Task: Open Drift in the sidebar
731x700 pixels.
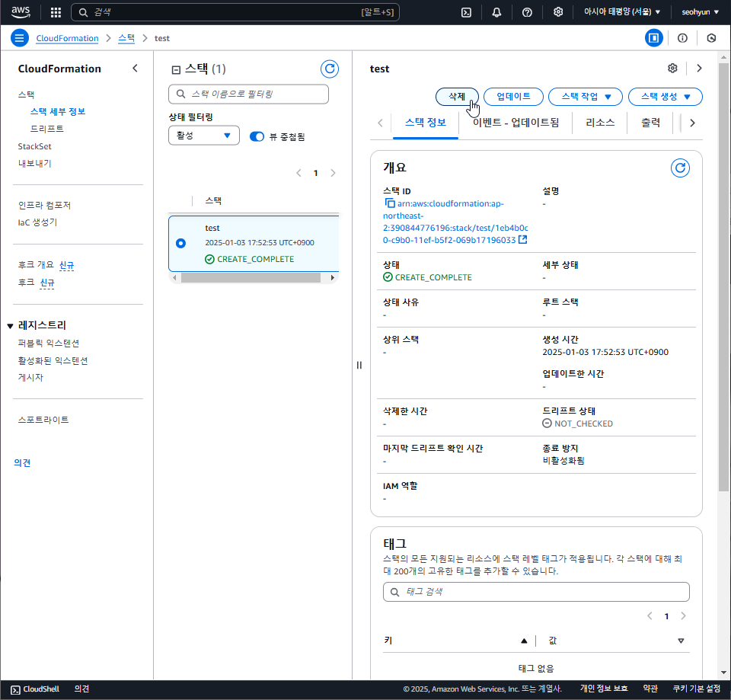Action: tap(47, 129)
